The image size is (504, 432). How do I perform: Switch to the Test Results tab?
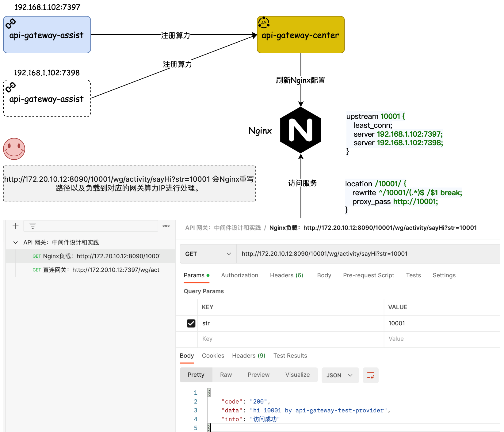290,356
